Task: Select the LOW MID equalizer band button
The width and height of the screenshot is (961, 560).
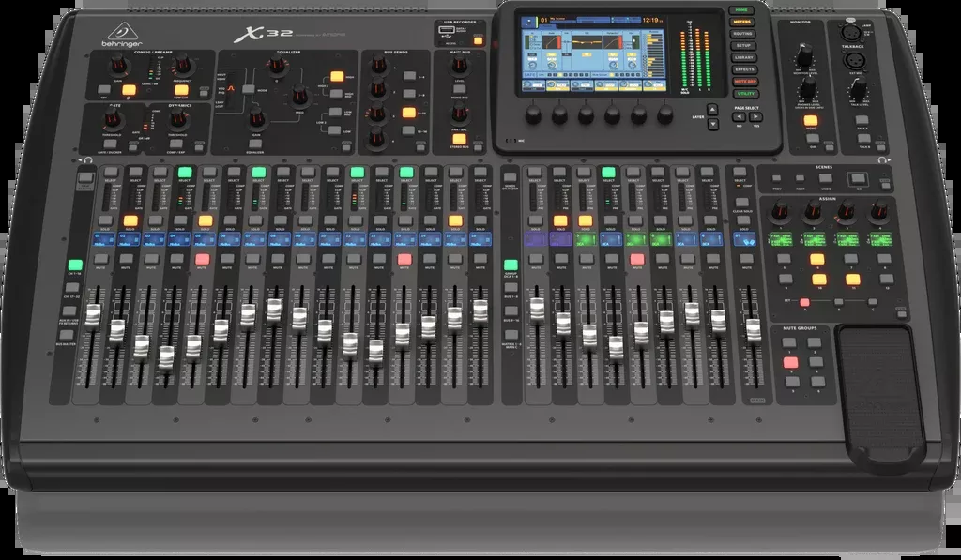Action: tap(335, 113)
